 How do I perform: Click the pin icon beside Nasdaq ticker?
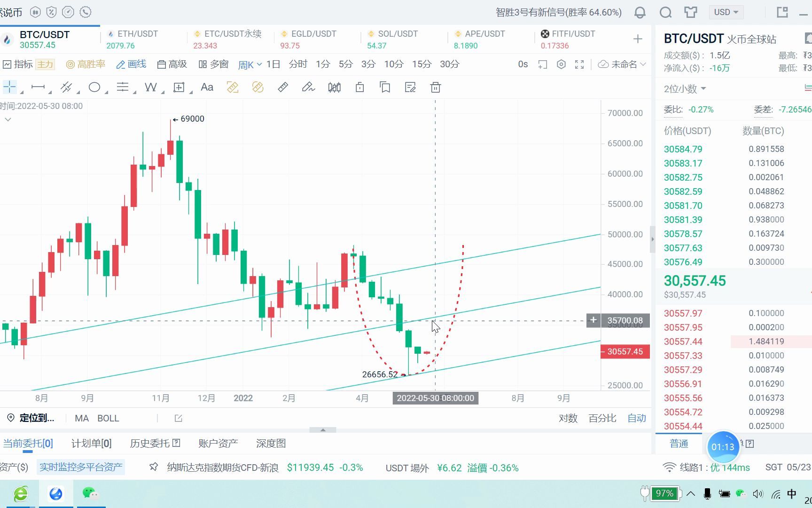(154, 467)
